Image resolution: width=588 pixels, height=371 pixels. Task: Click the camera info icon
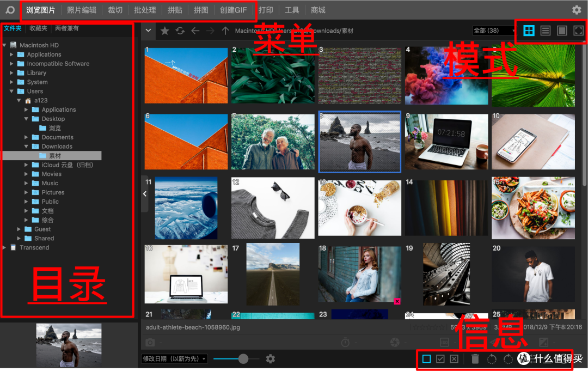150,342
